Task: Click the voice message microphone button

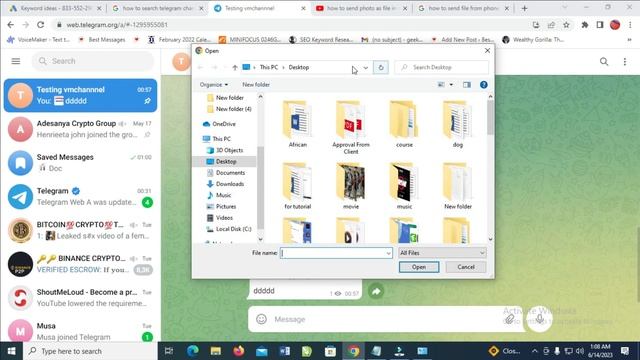Action: point(540,319)
